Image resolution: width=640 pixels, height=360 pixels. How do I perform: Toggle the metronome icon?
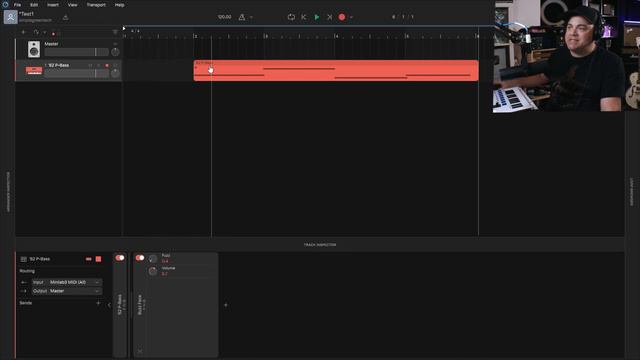pyautogui.click(x=242, y=17)
